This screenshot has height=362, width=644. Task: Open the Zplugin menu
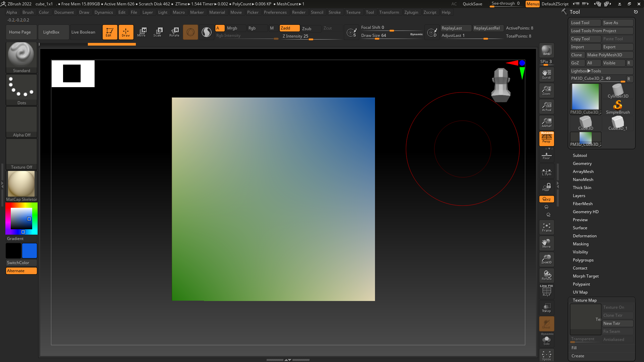click(411, 12)
